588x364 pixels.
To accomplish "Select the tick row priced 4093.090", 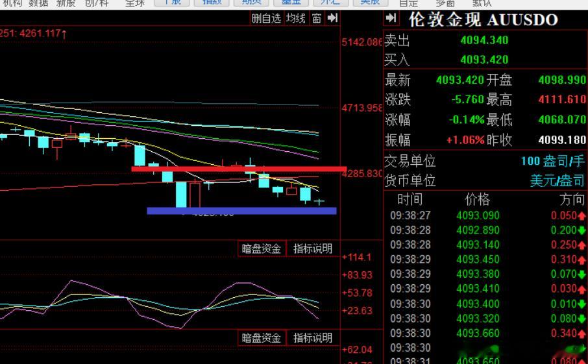I will click(x=486, y=215).
